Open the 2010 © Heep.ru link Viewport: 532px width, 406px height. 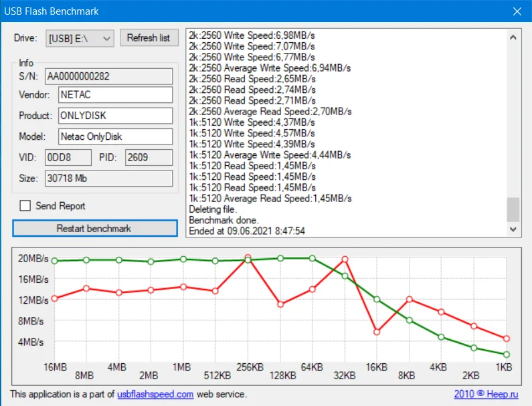(x=486, y=394)
